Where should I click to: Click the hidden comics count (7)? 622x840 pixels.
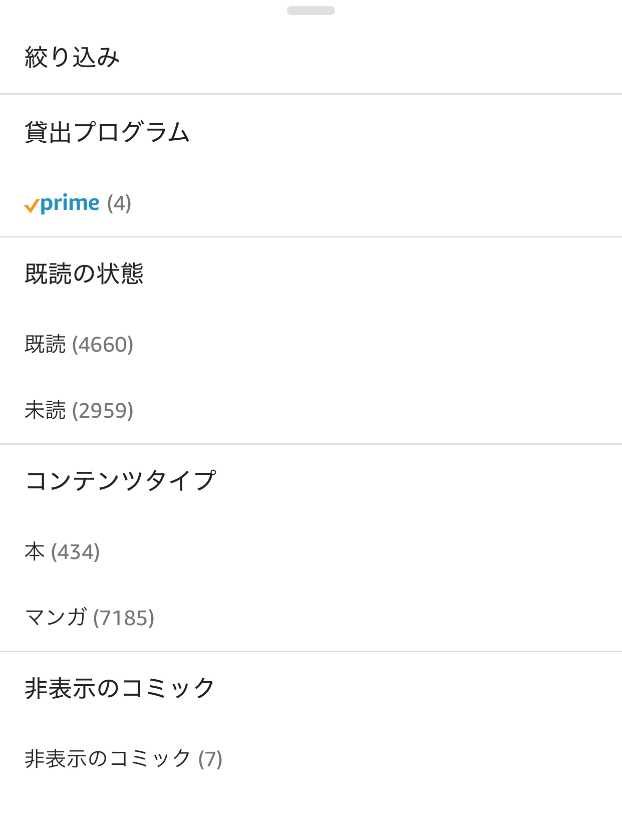[210, 759]
